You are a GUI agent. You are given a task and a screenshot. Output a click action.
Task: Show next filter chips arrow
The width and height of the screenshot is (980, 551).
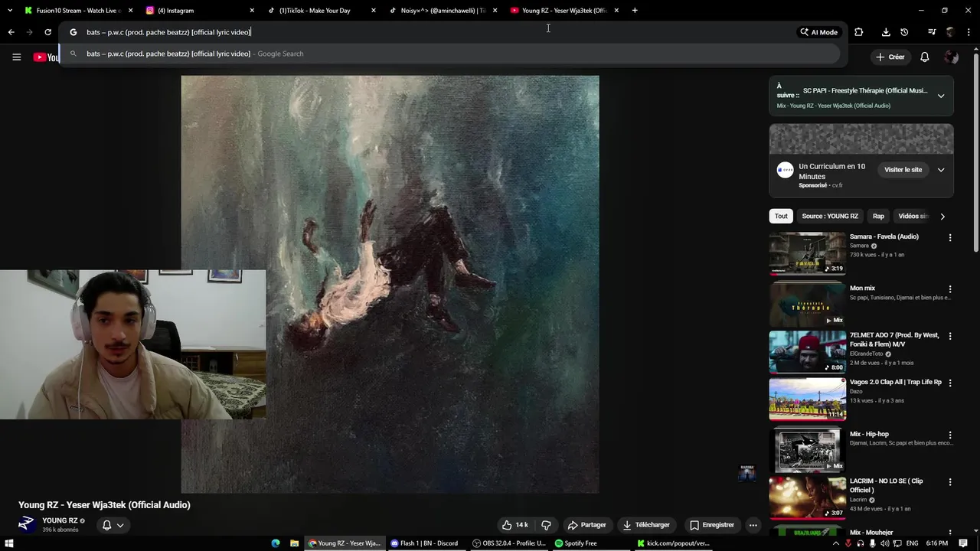tap(942, 217)
